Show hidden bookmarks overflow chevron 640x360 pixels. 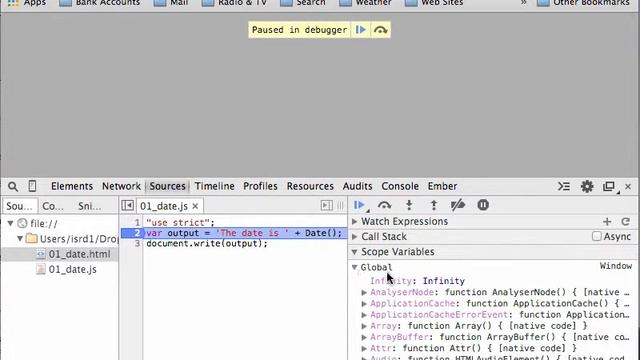pos(524,2)
